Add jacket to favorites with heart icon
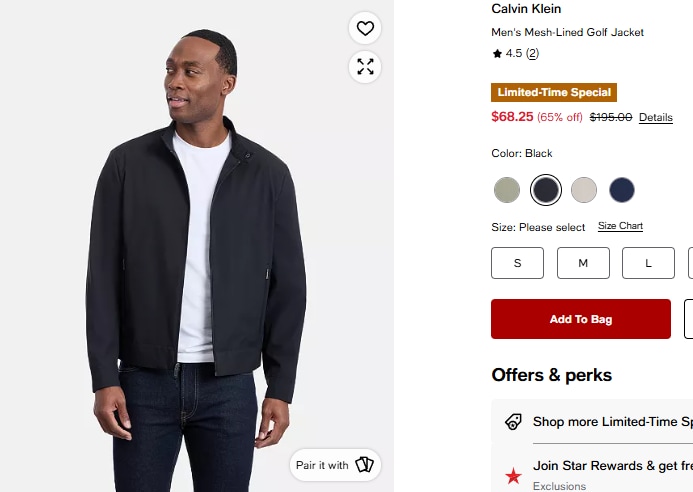 (x=365, y=28)
